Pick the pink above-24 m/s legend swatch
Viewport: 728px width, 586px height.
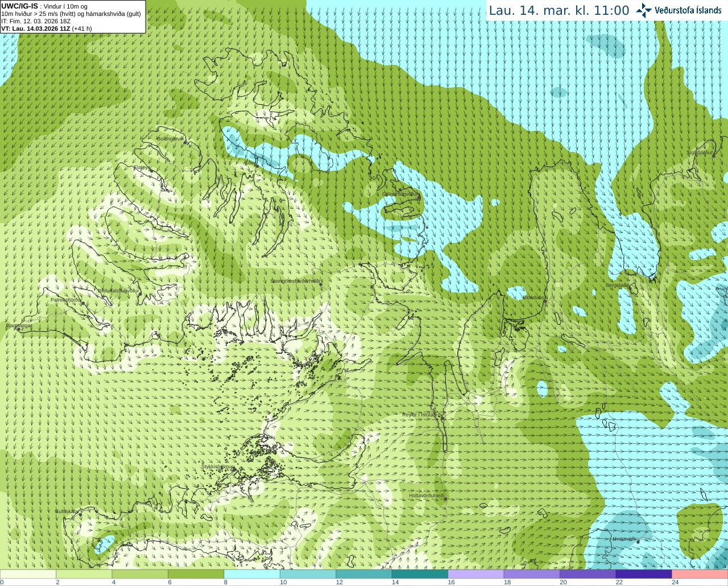700,574
